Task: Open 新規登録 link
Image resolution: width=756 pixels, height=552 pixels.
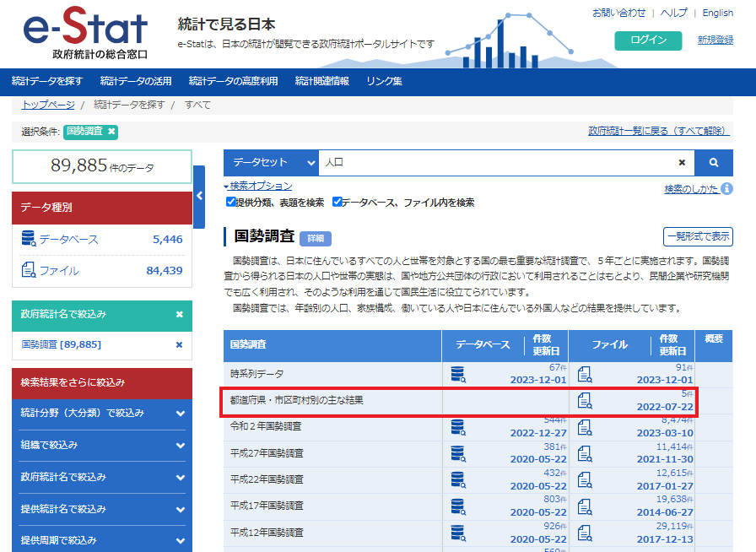Action: [715, 40]
